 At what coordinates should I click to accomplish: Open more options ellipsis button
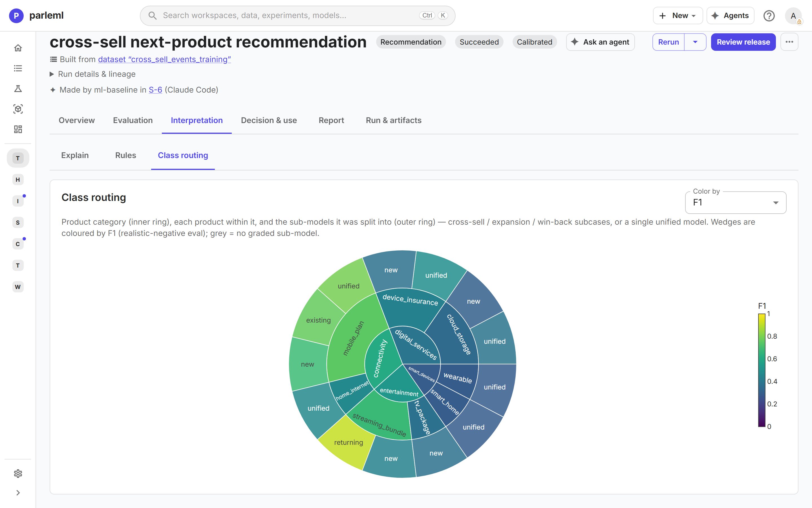click(789, 42)
